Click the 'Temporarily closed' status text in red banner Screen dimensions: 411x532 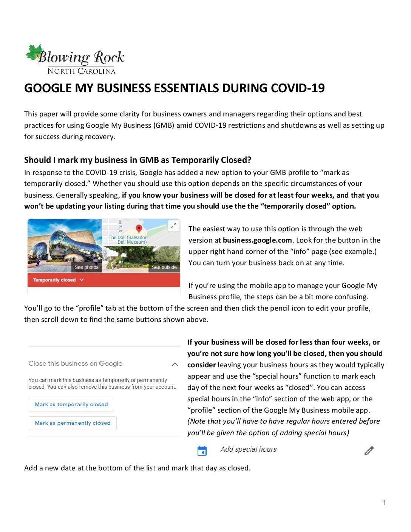pyautogui.click(x=54, y=280)
